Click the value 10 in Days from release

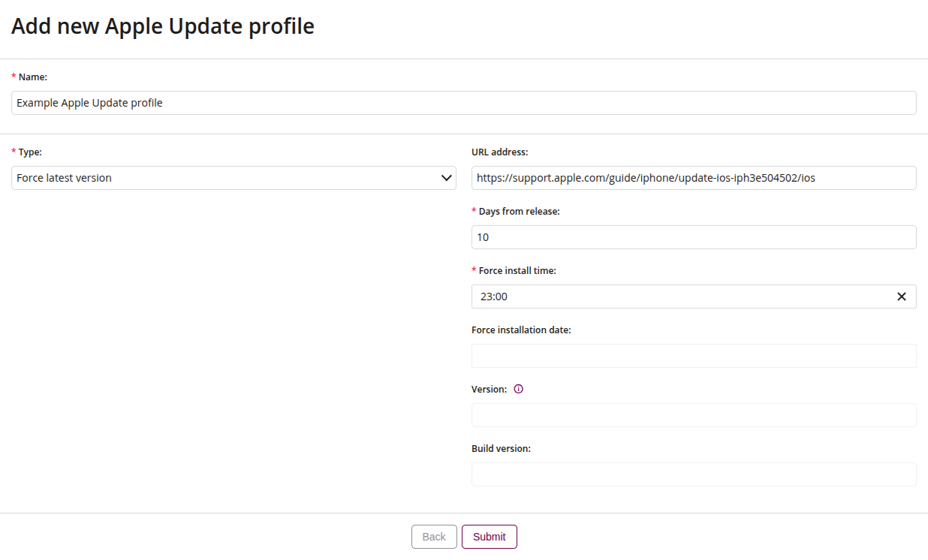[484, 236]
